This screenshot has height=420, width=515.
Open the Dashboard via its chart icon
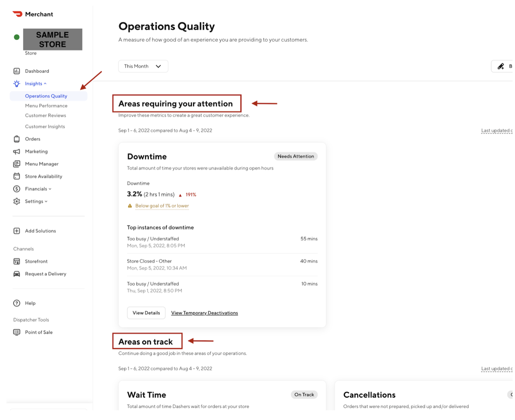point(16,71)
